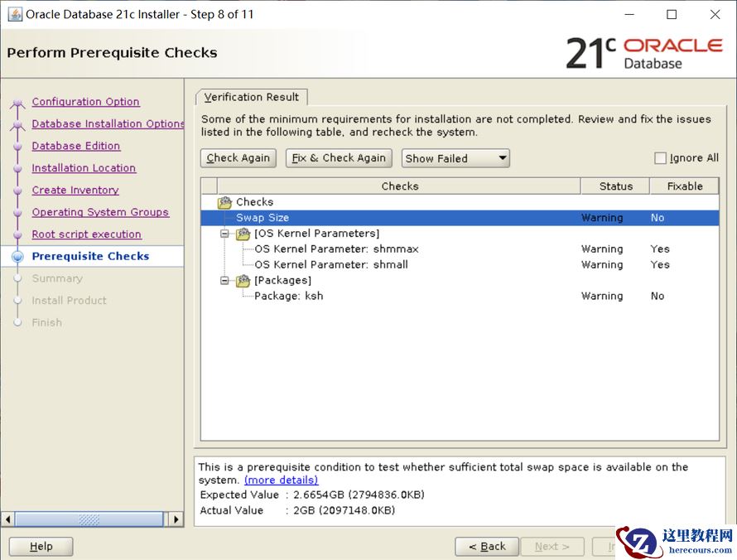Click the sidebar horizontal scrollbar thumb

pos(89,519)
